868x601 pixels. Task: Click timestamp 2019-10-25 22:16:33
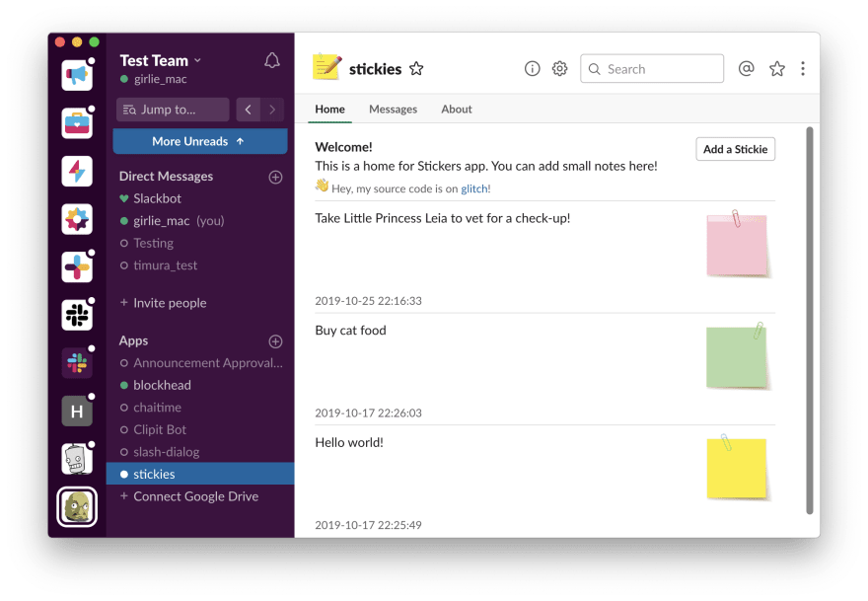click(x=368, y=301)
